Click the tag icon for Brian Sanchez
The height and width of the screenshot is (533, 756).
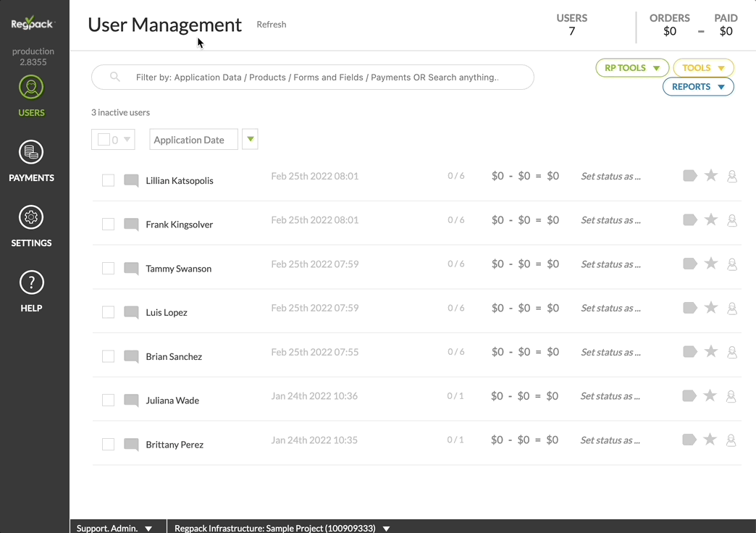point(690,352)
